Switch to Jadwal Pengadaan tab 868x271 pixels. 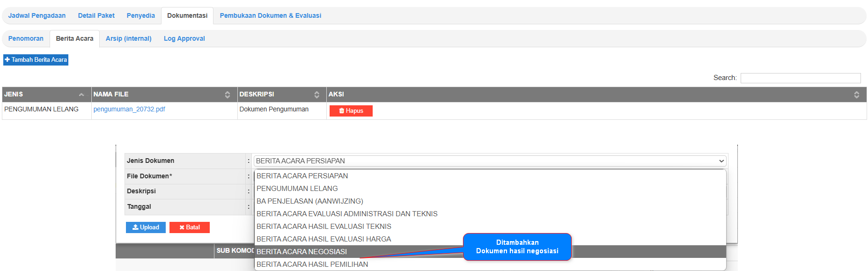pos(37,15)
